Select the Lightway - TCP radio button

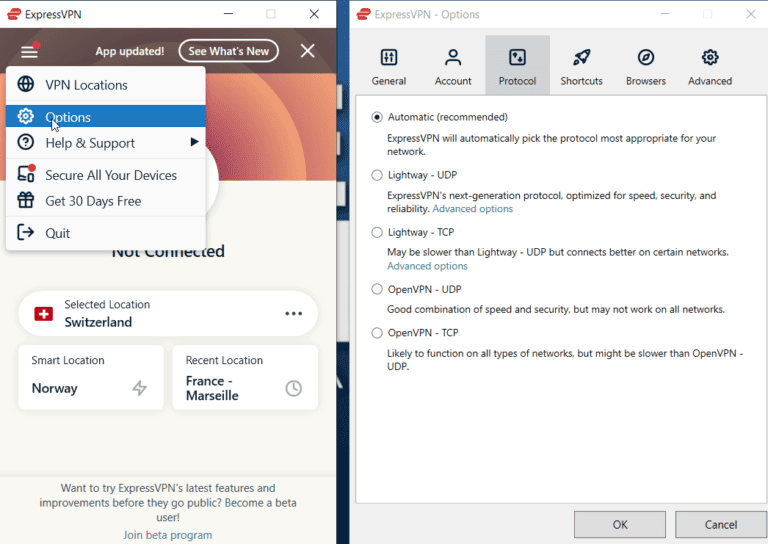point(377,233)
